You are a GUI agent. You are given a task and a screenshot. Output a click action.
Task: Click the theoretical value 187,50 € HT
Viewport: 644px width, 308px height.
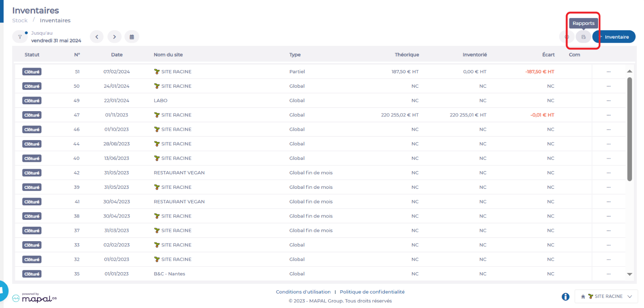(405, 72)
